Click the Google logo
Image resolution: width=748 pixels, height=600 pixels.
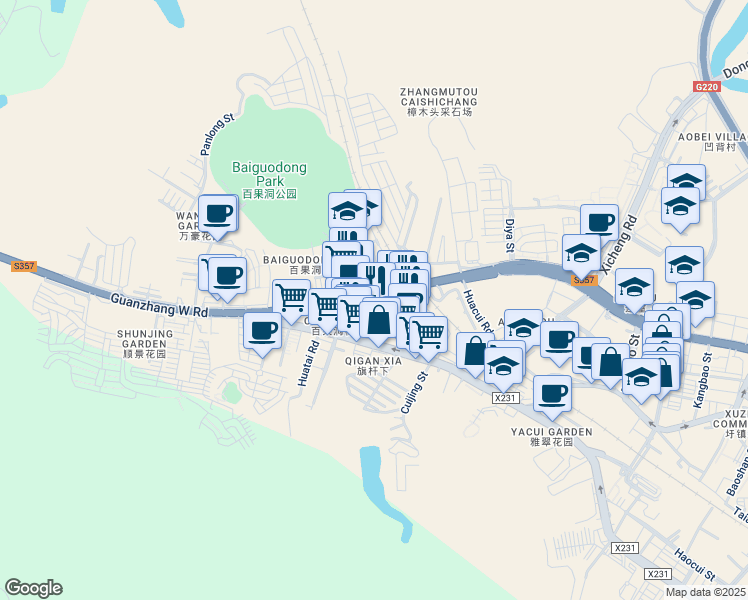[34, 588]
